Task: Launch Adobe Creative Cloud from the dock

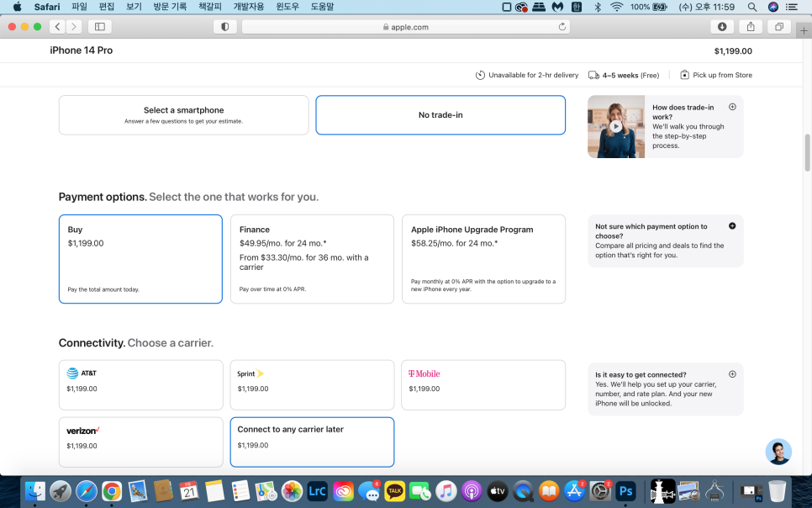Action: click(x=343, y=491)
